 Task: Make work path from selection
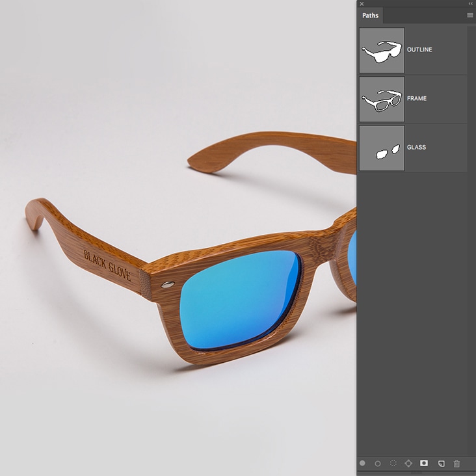tap(408, 464)
